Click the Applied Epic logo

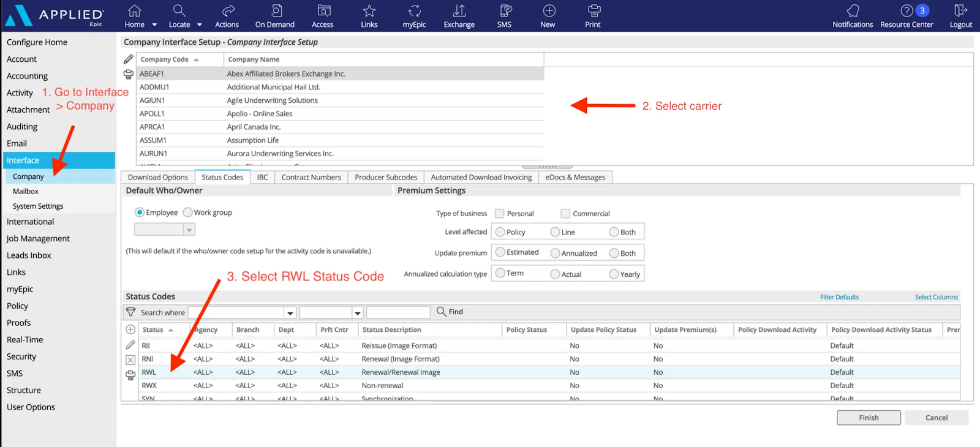coord(54,16)
